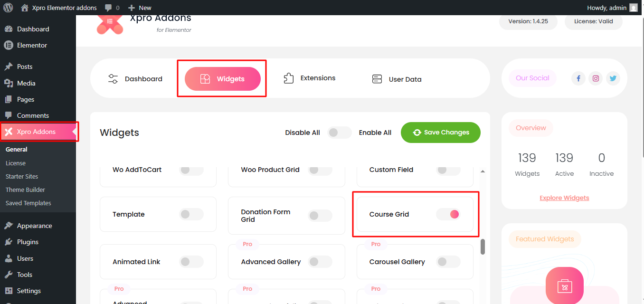Screen dimensions: 644x304
Task: Click the admin user avatar
Action: 634,8
